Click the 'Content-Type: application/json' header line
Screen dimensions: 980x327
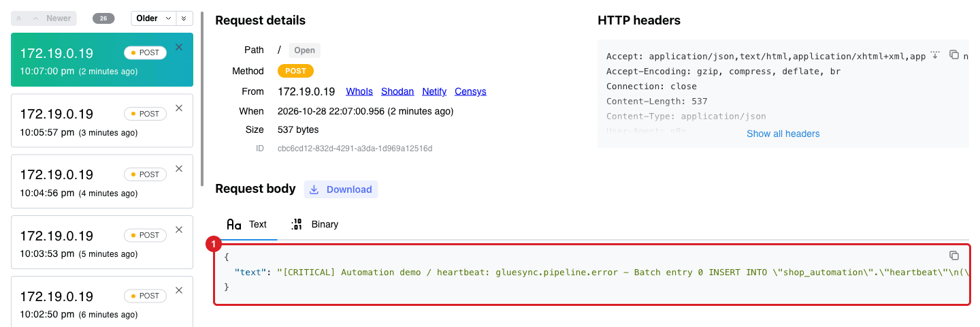686,116
